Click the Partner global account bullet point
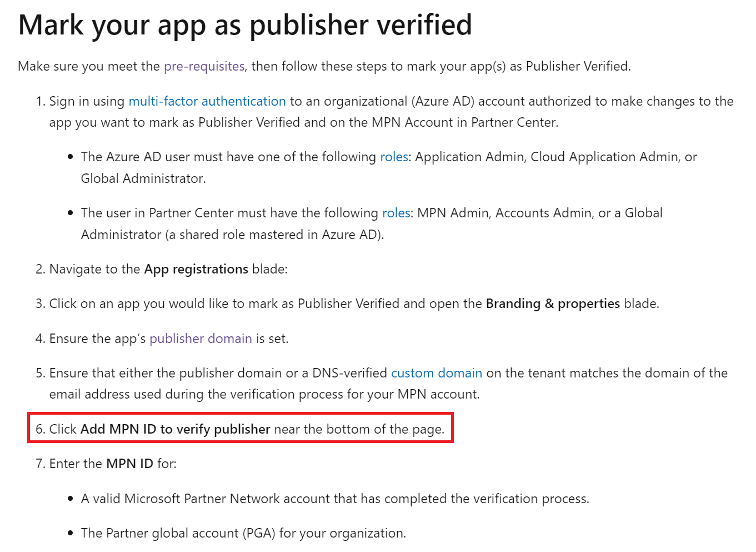The image size is (756, 552). pos(243,533)
